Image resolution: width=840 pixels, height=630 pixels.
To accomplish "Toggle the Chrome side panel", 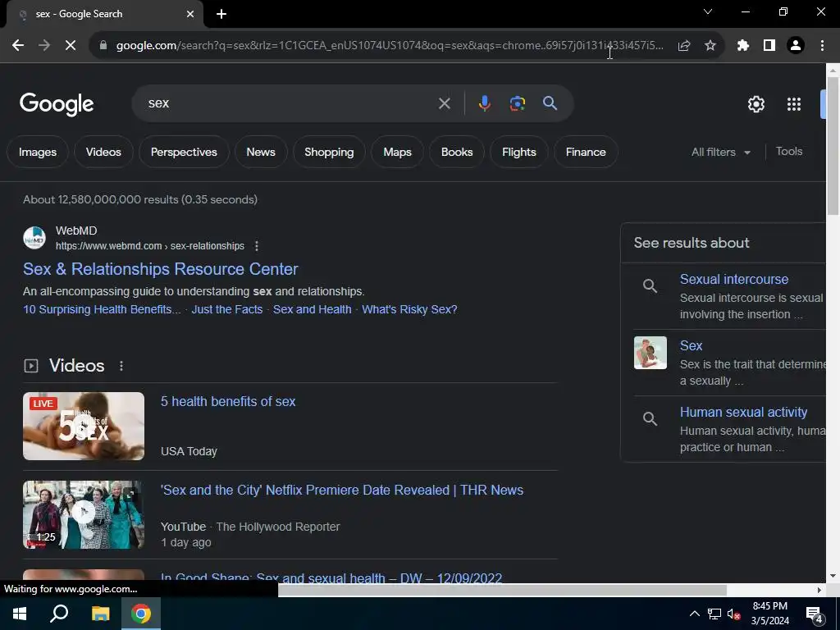I will 769,46.
